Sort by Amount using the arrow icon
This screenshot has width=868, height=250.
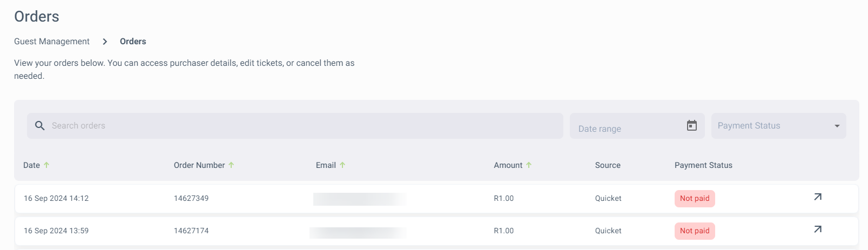[529, 165]
